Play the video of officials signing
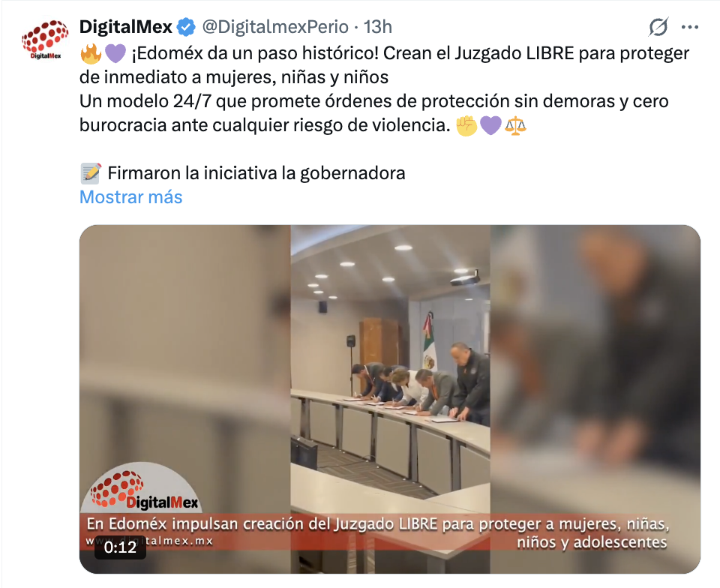This screenshot has height=588, width=720. (390, 399)
